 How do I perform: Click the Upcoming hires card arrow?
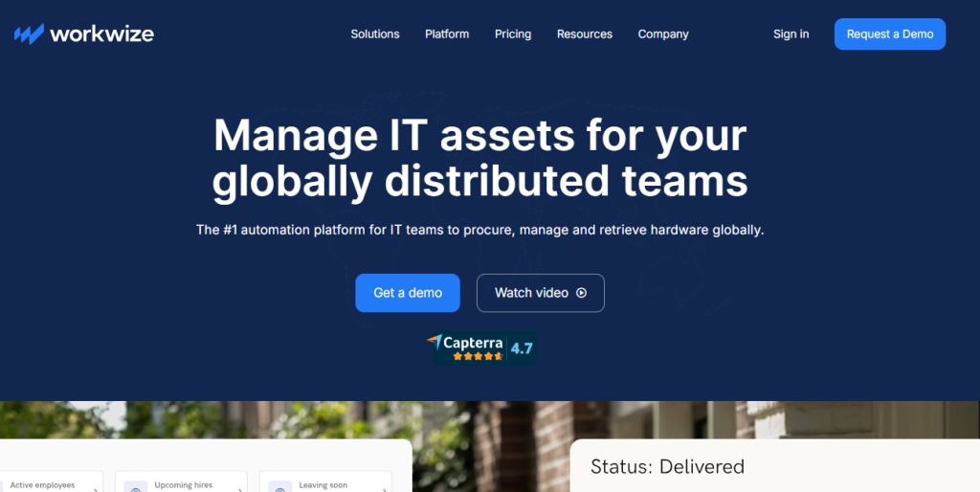point(238,488)
